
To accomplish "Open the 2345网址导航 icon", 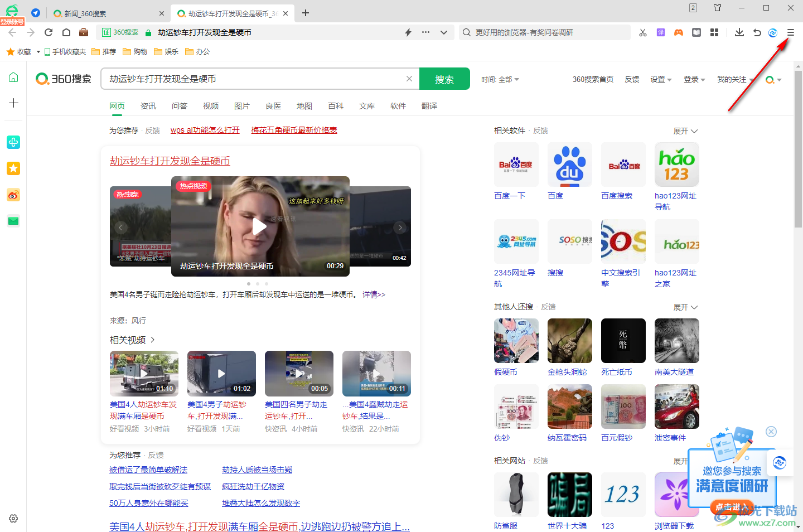I will tap(516, 241).
